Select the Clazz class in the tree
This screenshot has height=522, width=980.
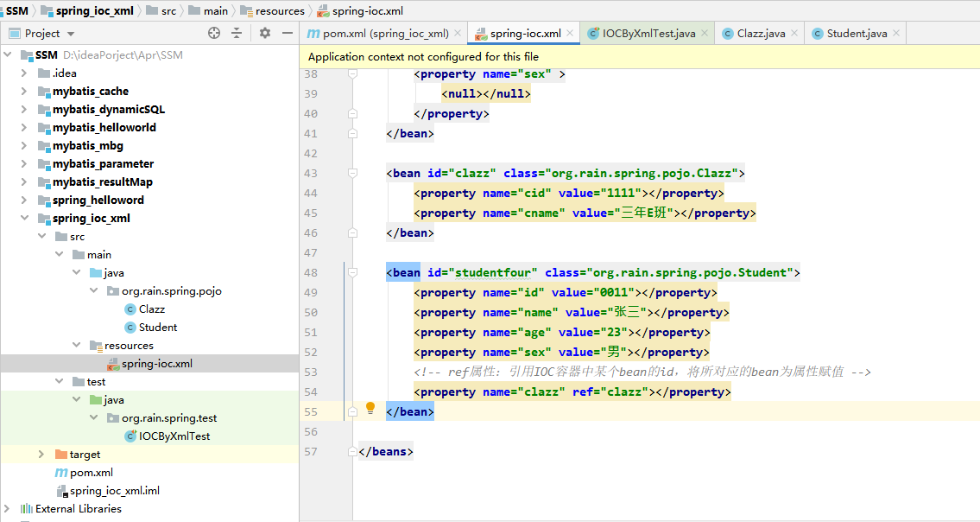[152, 309]
